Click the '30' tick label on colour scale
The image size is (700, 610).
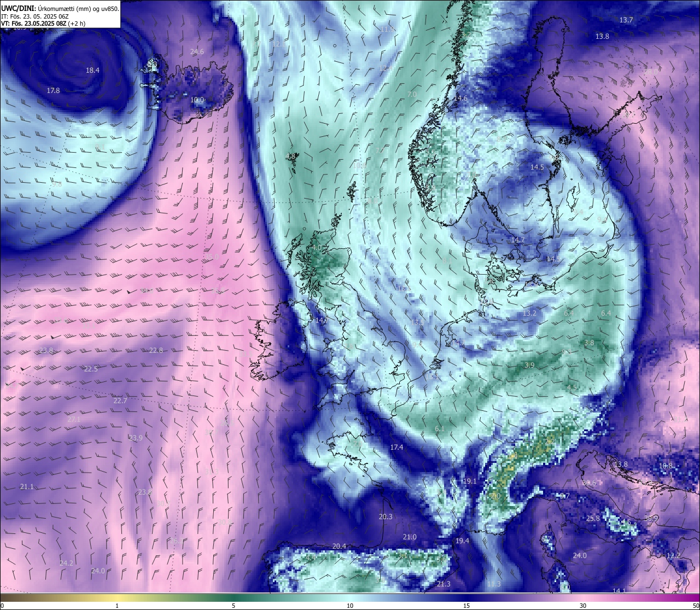coord(583,606)
